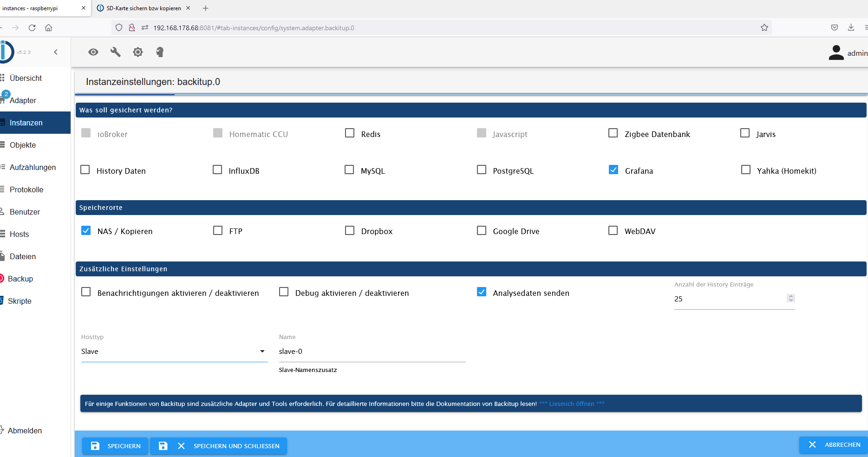Open Hosts in the sidebar
This screenshot has width=868, height=457.
35,234
